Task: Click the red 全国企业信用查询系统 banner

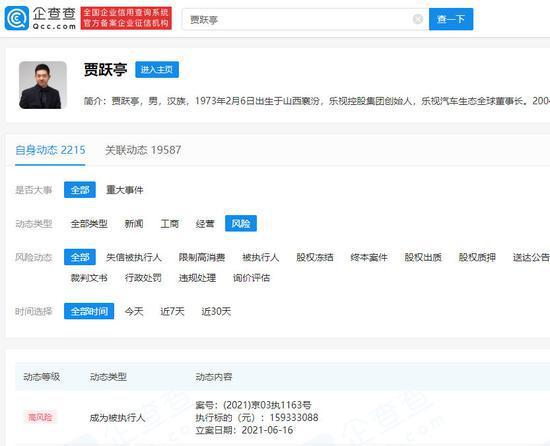Action: (x=126, y=18)
